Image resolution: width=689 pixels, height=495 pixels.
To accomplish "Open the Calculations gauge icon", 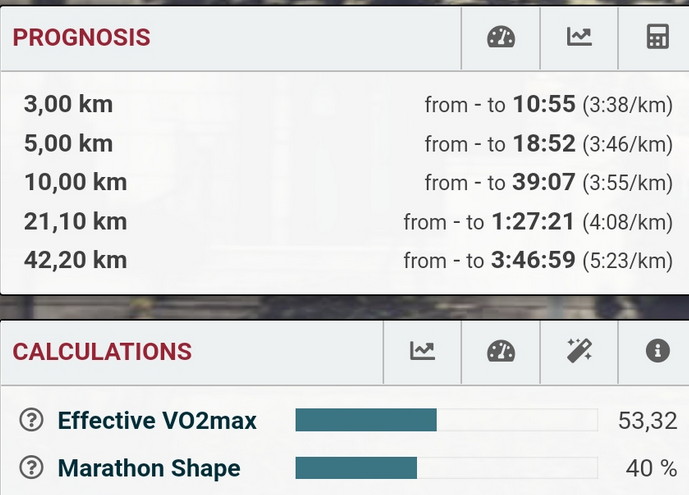I will pyautogui.click(x=501, y=351).
